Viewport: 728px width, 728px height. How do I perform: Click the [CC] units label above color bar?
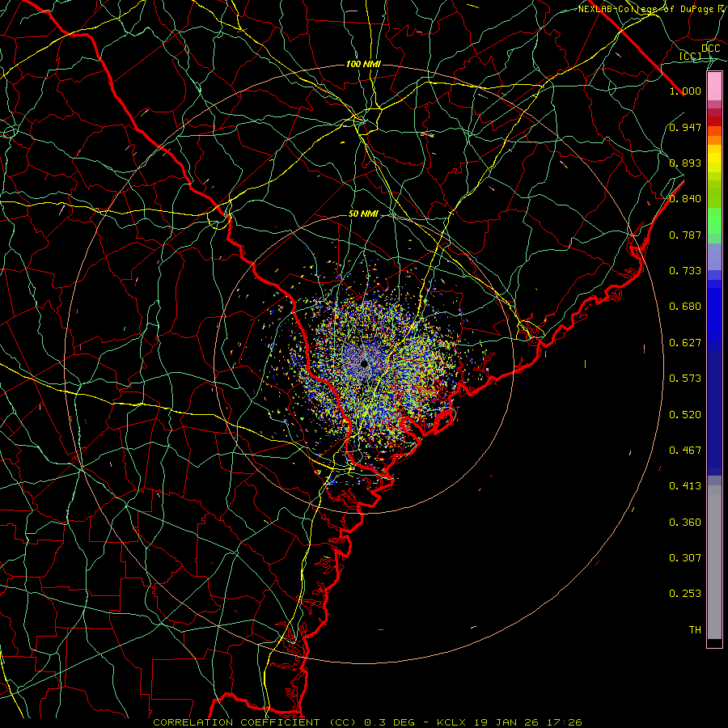691,56
